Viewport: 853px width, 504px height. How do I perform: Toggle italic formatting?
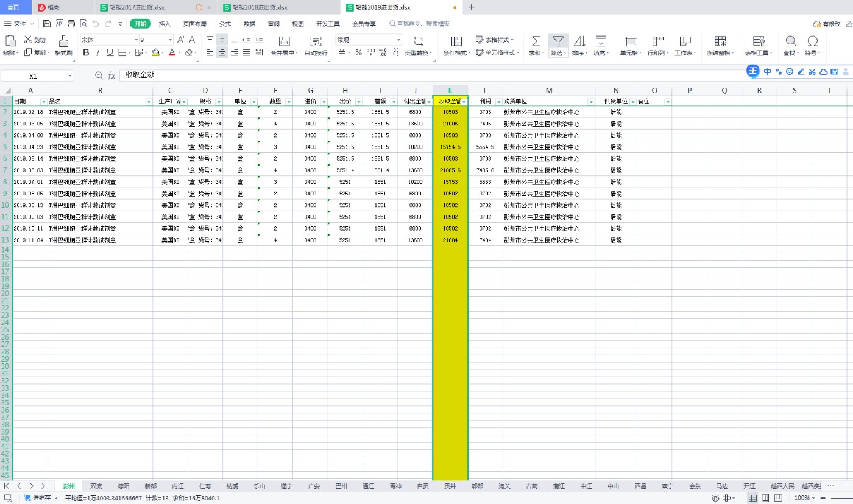coord(98,53)
